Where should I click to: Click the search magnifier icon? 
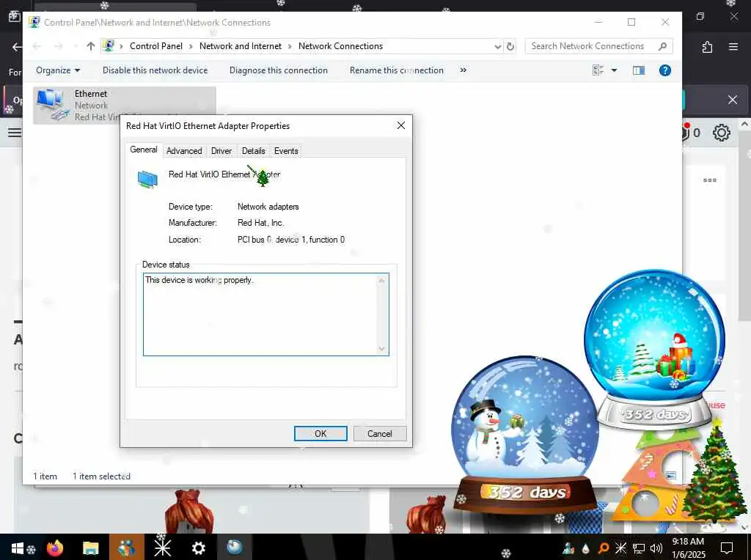tap(662, 46)
